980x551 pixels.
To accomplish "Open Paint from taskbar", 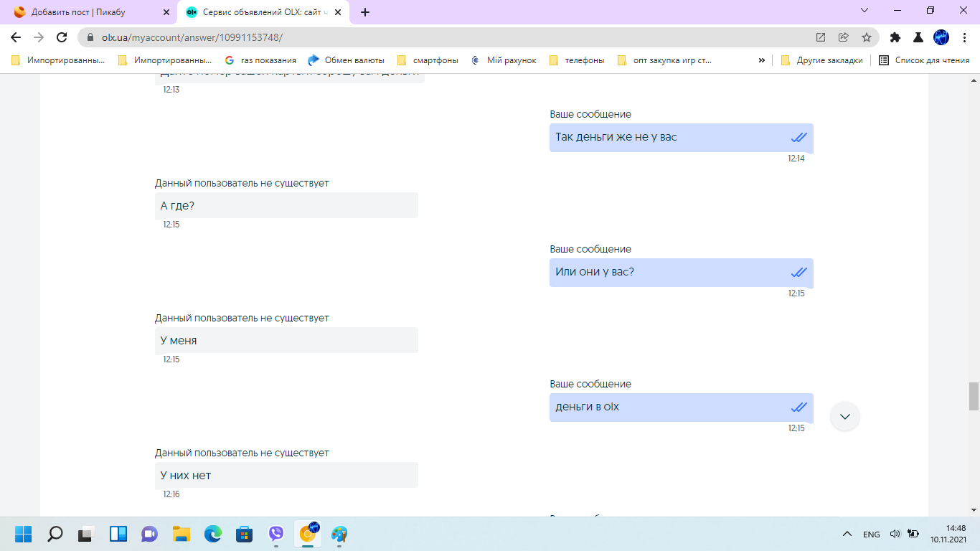I will pos(339,534).
